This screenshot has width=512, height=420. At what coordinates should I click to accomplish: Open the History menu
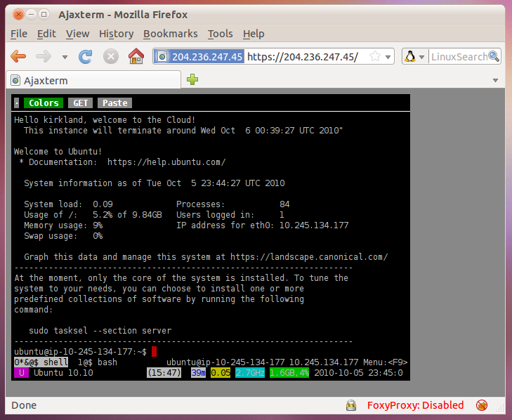click(x=117, y=34)
